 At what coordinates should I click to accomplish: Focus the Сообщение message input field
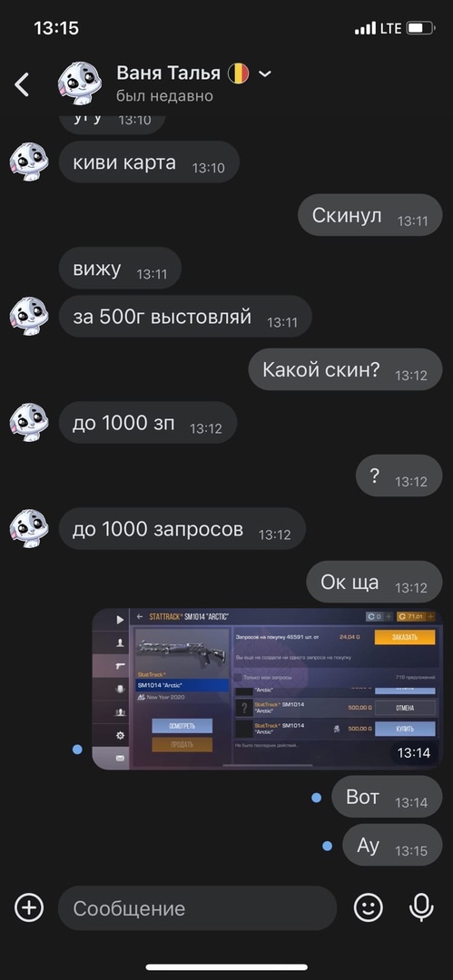[x=198, y=908]
